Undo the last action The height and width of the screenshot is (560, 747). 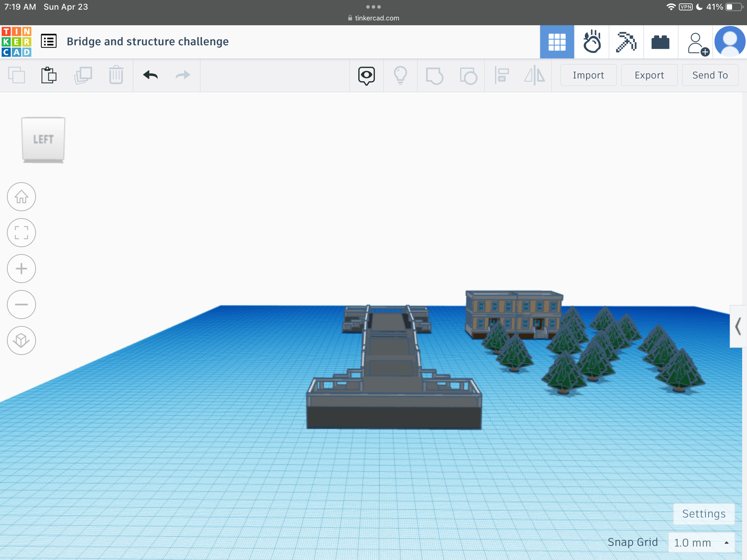pyautogui.click(x=150, y=75)
